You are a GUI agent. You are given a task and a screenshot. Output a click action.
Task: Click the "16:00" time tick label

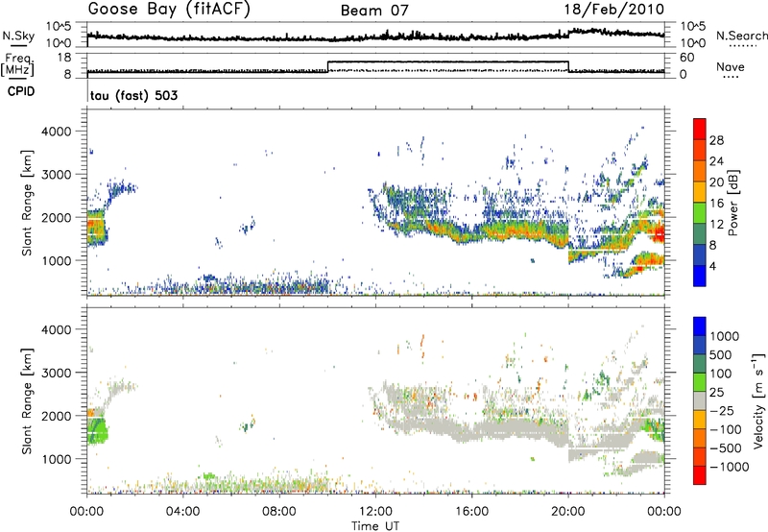471,512
